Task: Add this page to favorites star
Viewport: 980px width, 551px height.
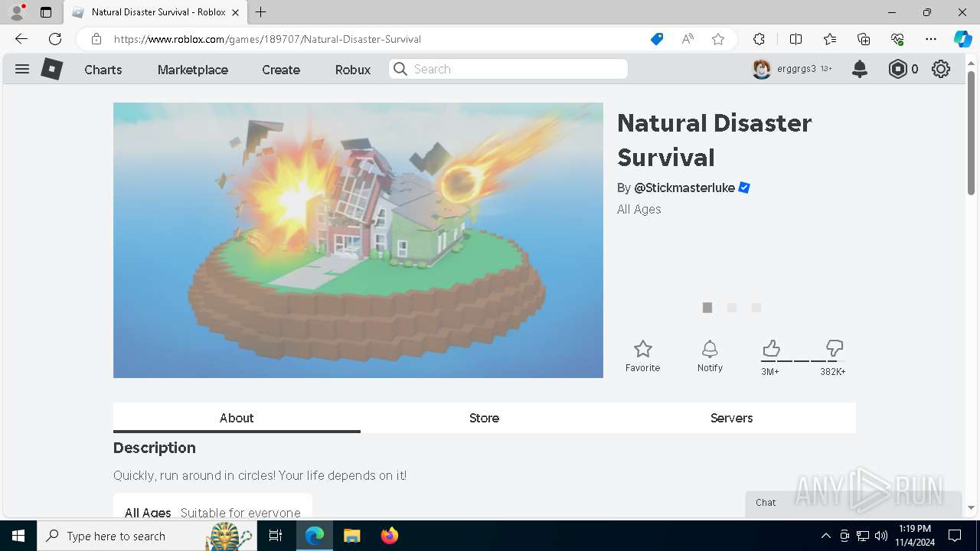Action: pos(718,39)
